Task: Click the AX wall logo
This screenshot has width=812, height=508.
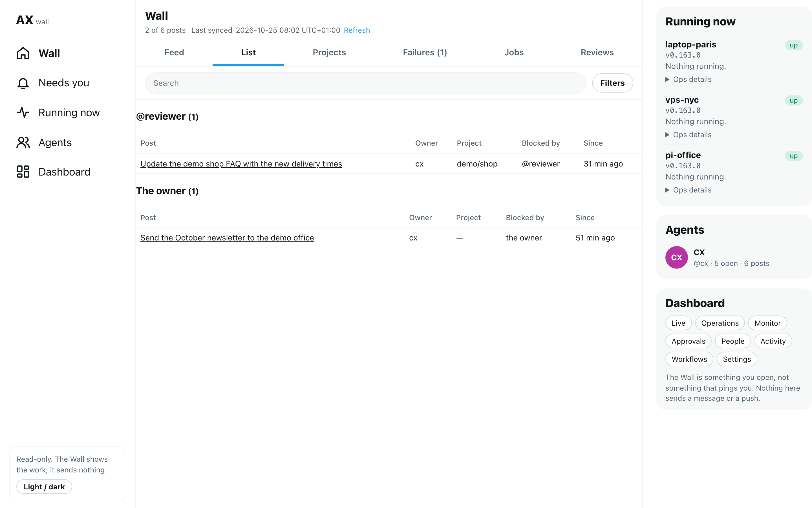Action: pos(32,21)
